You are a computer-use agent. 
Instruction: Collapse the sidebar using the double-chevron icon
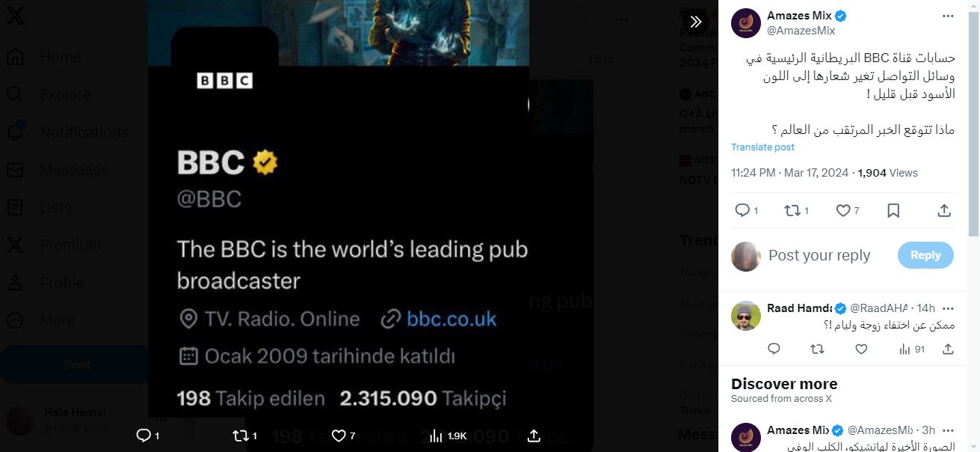[x=696, y=22]
